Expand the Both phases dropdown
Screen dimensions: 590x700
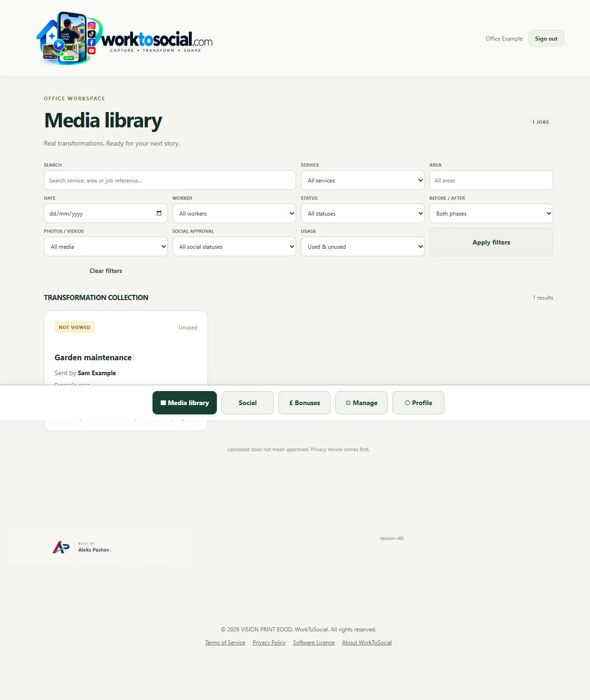point(491,213)
